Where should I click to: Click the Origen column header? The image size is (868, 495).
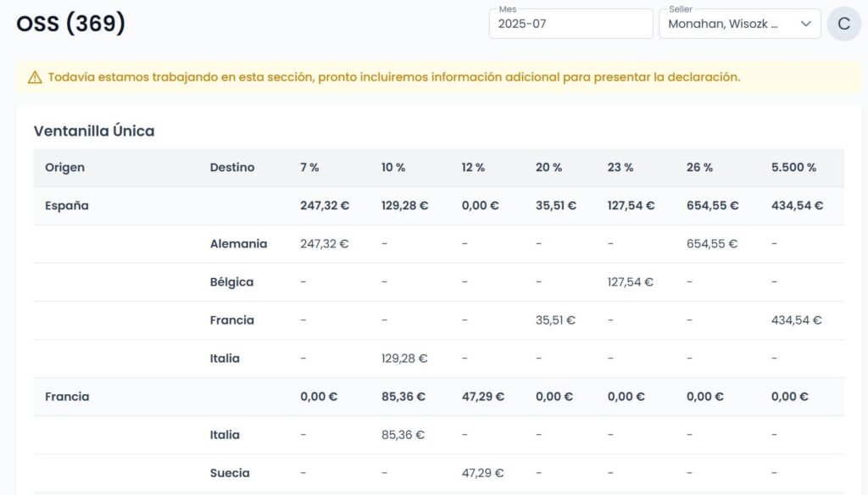(x=64, y=168)
